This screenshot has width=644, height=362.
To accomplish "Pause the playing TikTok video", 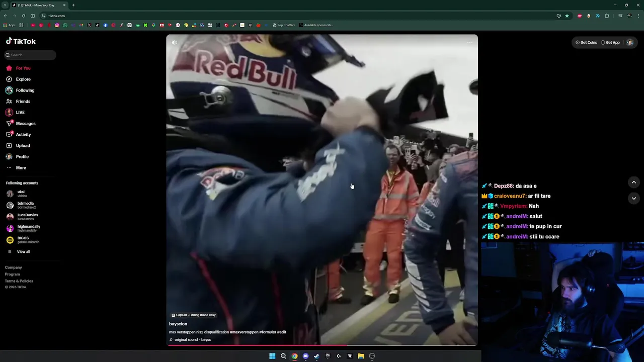I will 322,190.
